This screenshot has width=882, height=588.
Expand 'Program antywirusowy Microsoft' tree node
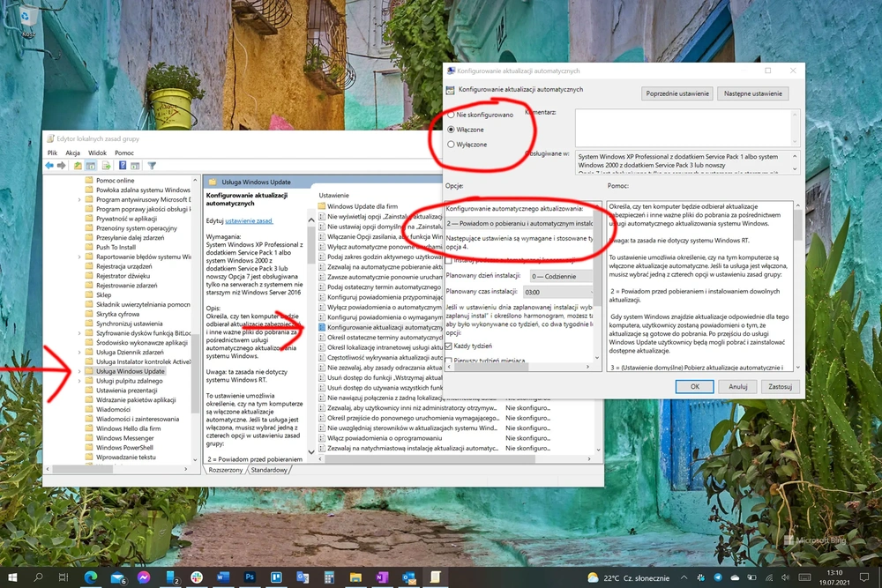click(78, 199)
